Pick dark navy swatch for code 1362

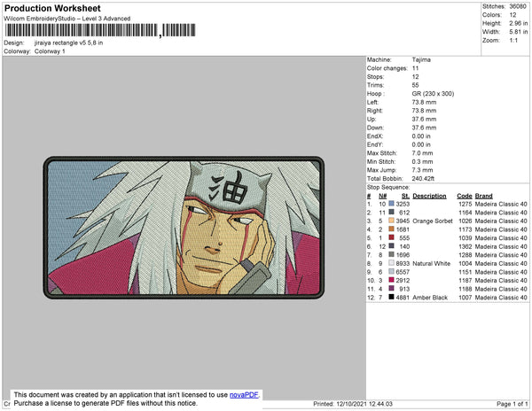[391, 246]
